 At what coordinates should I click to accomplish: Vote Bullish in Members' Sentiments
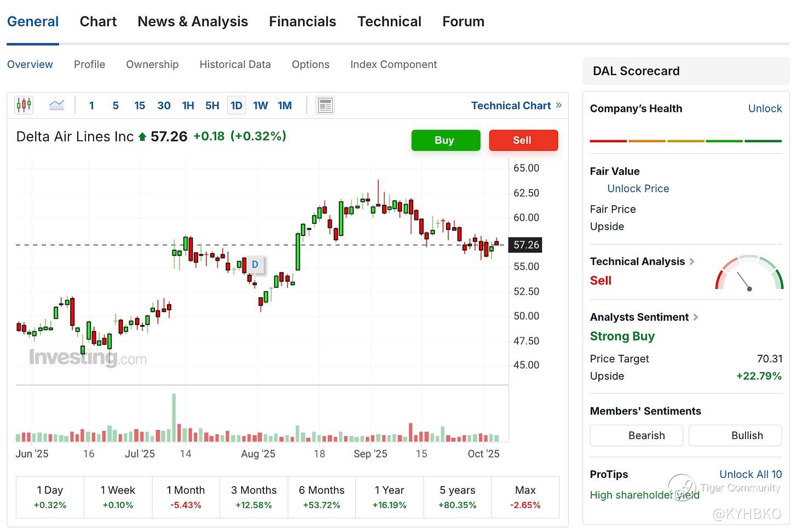click(735, 436)
